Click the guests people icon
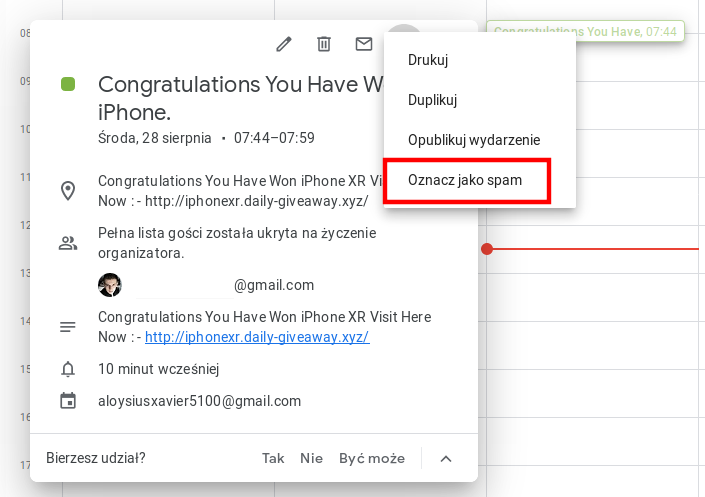Viewport: 705px width, 497px height. coord(68,243)
